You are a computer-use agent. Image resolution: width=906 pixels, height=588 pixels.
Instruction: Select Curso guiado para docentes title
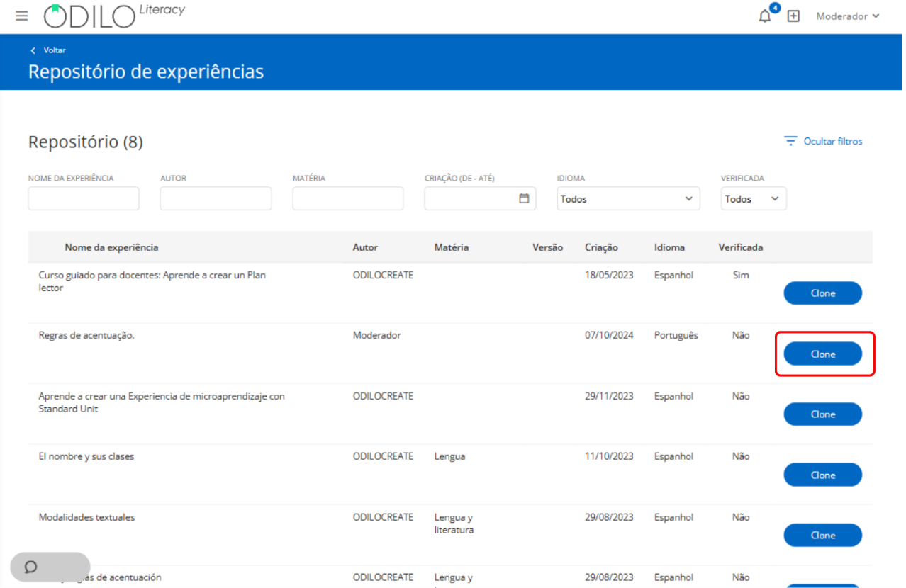tap(152, 281)
